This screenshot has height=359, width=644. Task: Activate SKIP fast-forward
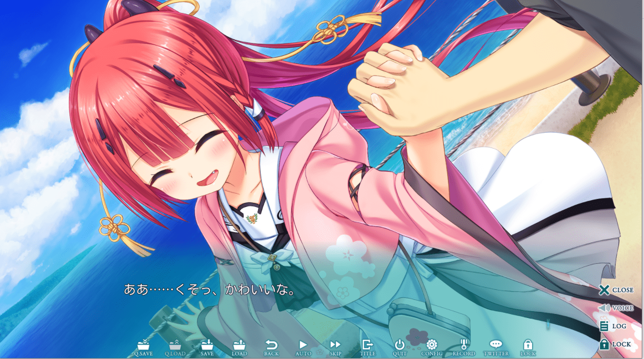point(335,347)
